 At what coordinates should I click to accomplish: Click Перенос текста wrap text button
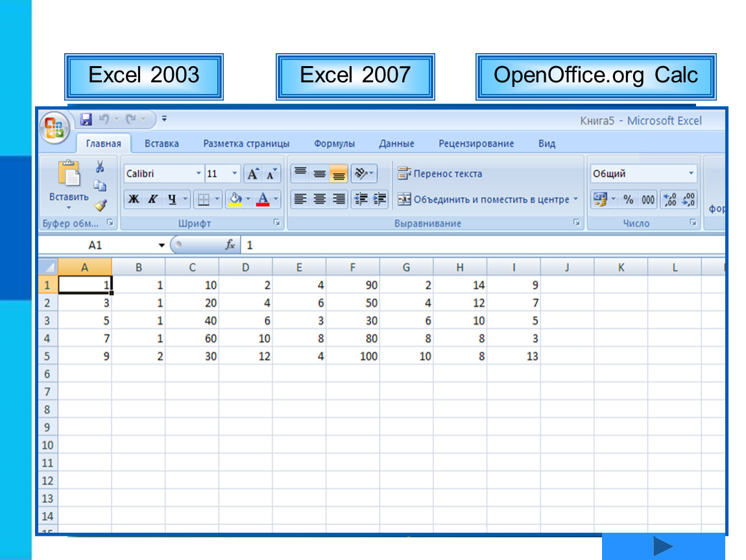click(x=440, y=174)
